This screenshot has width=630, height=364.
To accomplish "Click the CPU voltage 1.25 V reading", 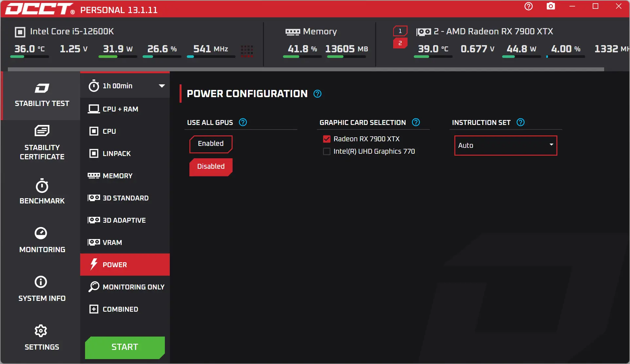I will coord(74,49).
